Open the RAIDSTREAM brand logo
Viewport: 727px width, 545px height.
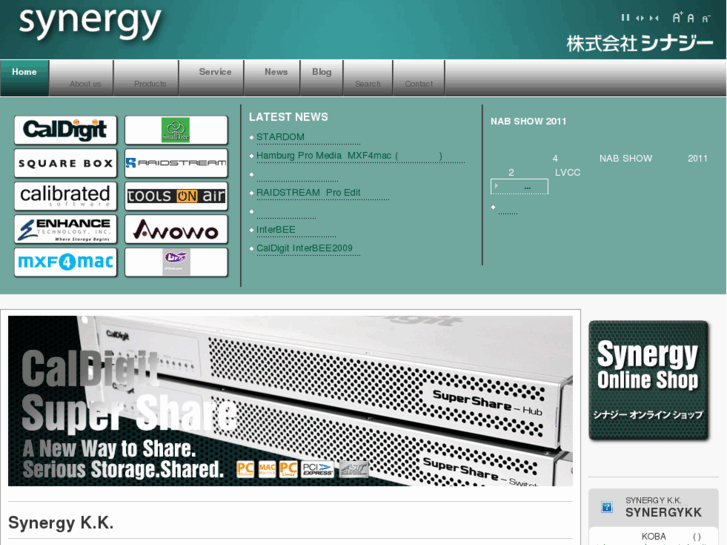coord(176,163)
